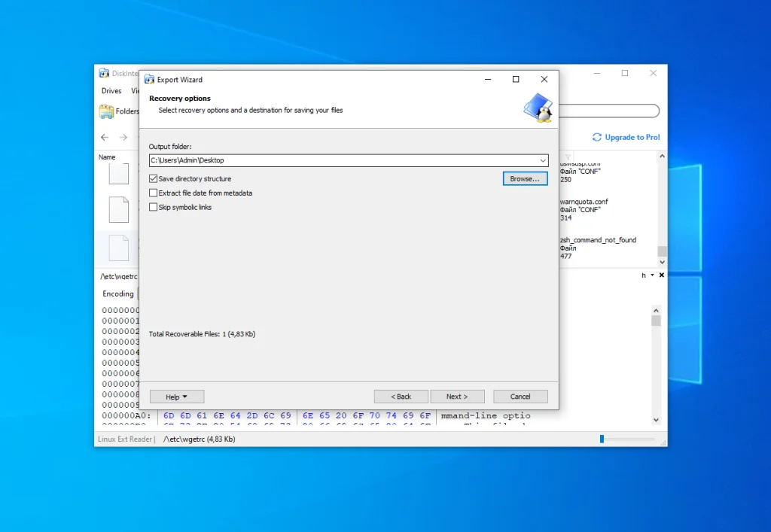Click the forward navigation arrow
The image size is (771, 532).
(123, 138)
